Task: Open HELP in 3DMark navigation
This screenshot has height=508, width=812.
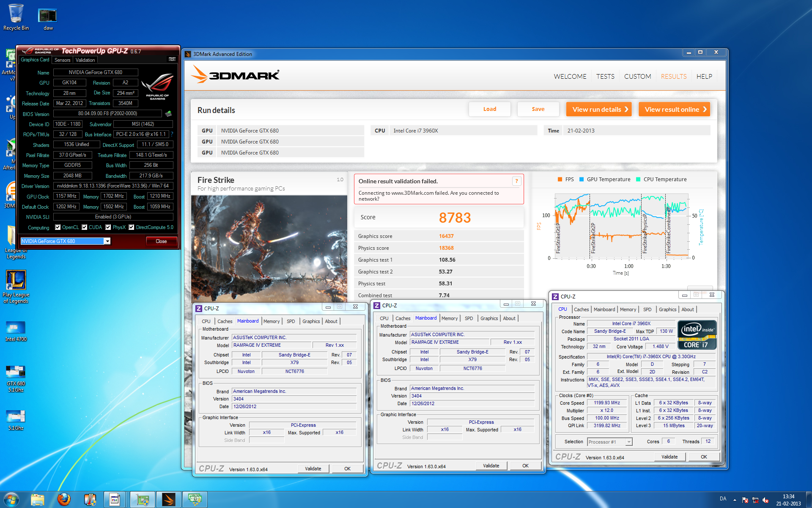Action: [x=704, y=77]
